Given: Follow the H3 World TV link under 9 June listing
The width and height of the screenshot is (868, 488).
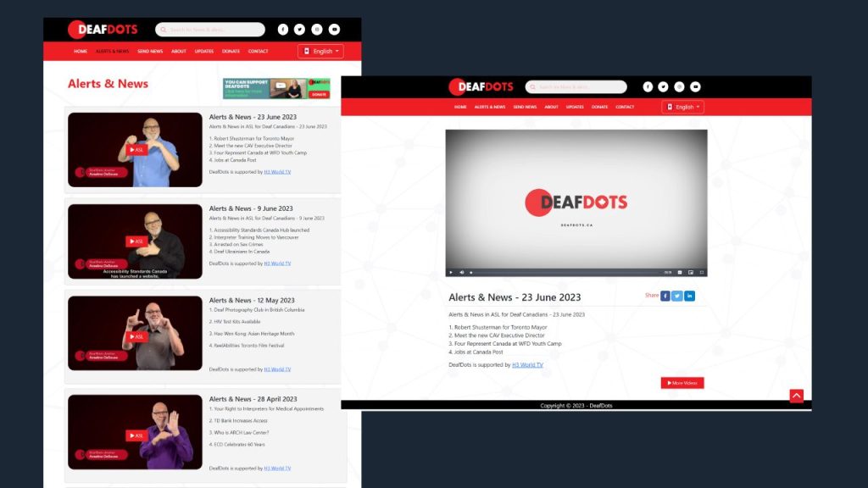Looking at the screenshot, I should coord(277,263).
